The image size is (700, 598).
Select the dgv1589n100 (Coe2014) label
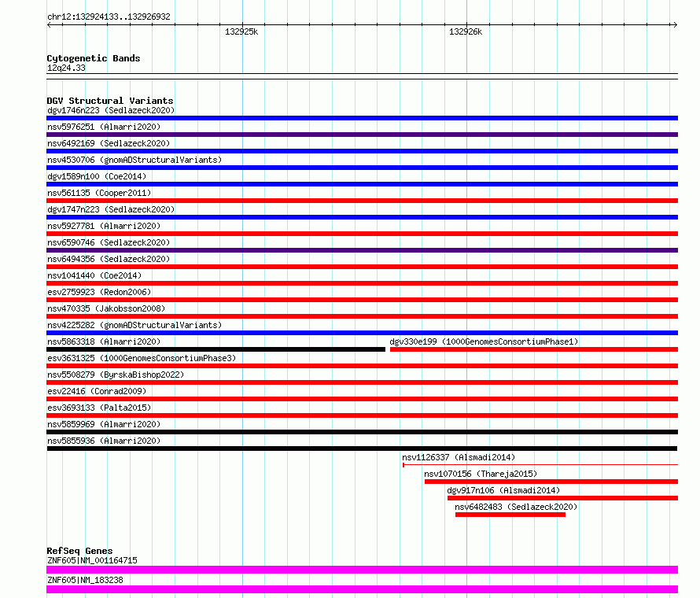pos(97,176)
